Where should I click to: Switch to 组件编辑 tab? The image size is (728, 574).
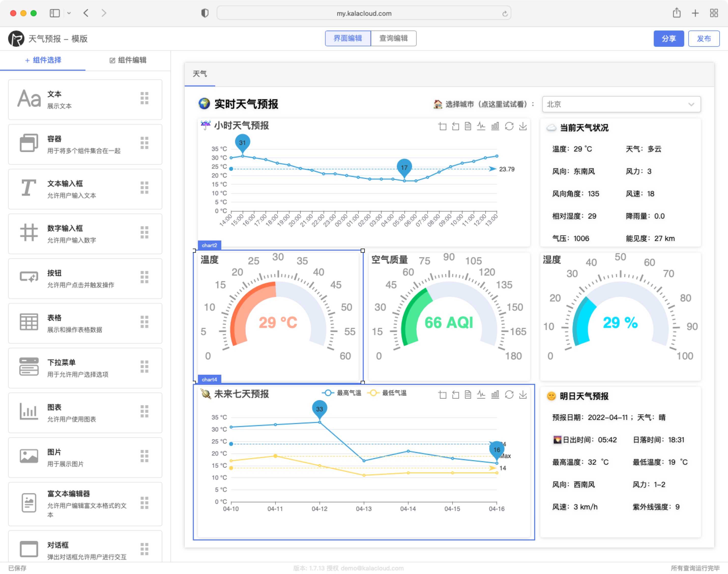click(128, 60)
